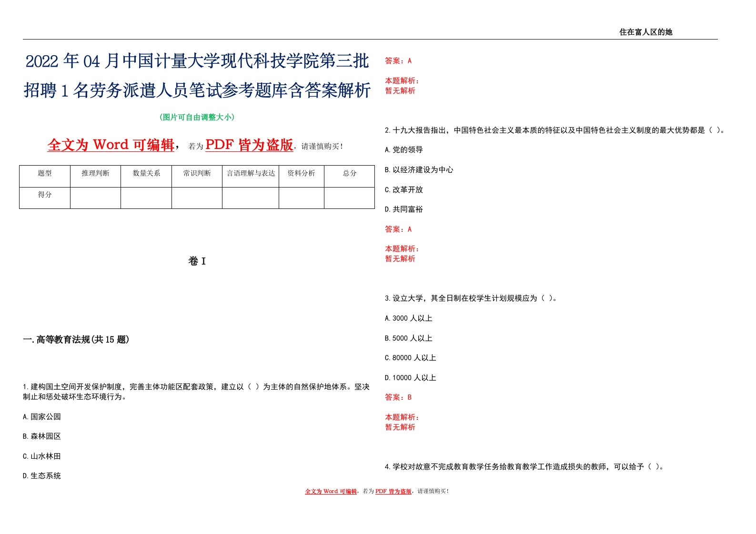Click the title line 招聘1名劳务派遣人员笔试参考题库含答案解析
The height and width of the screenshot is (534, 756).
click(197, 90)
